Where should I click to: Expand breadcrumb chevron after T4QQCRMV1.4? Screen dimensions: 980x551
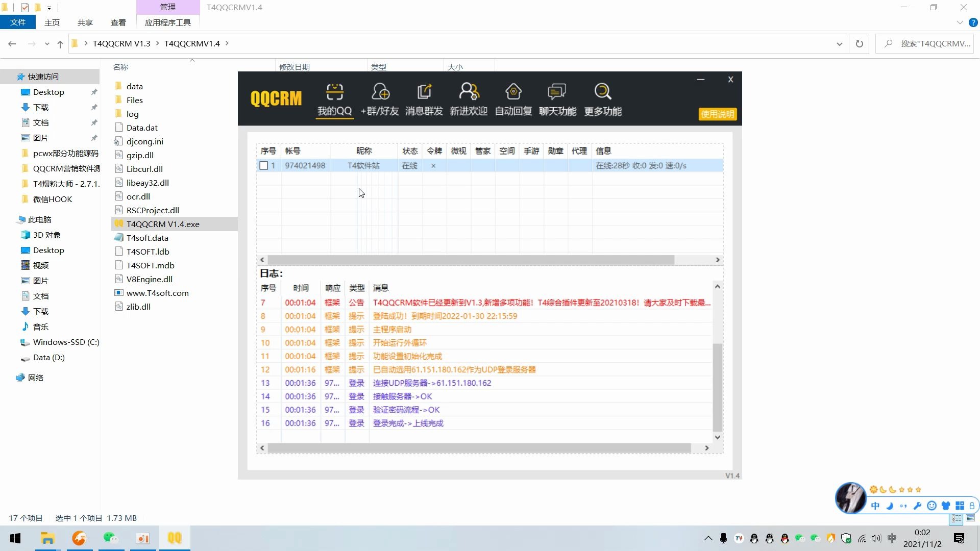227,44
